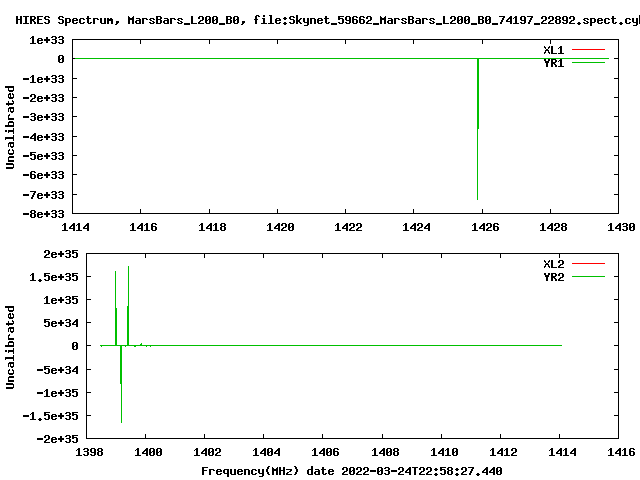Click the 1426 x-axis tick label

coord(485,227)
